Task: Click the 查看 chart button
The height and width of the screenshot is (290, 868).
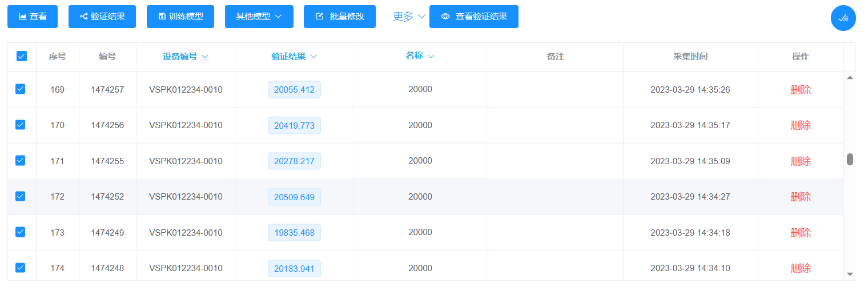Action: 33,17
